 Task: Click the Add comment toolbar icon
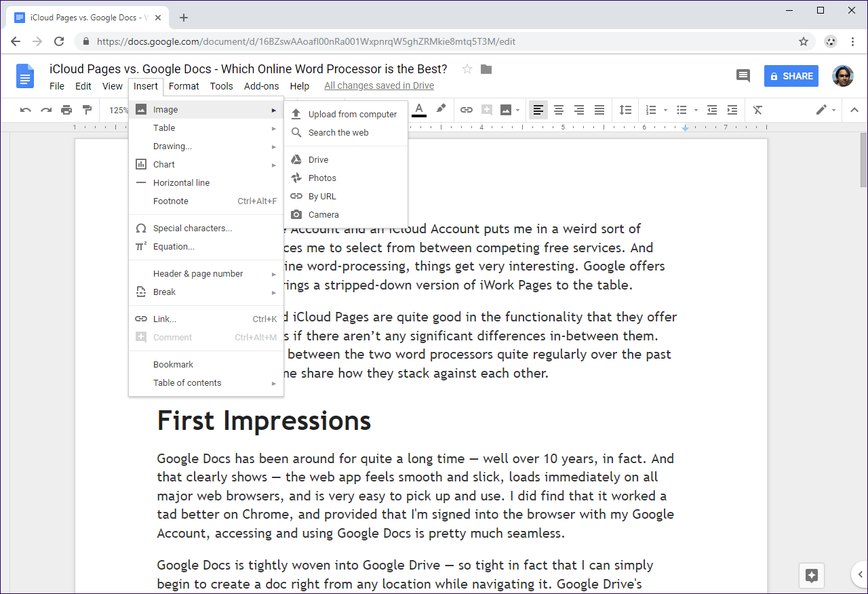click(x=486, y=110)
